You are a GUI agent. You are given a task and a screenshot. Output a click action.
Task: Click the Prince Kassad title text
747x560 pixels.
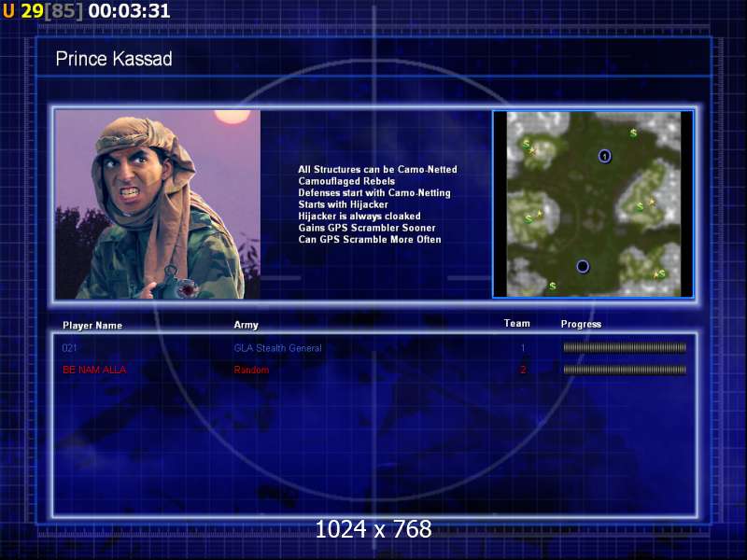114,59
